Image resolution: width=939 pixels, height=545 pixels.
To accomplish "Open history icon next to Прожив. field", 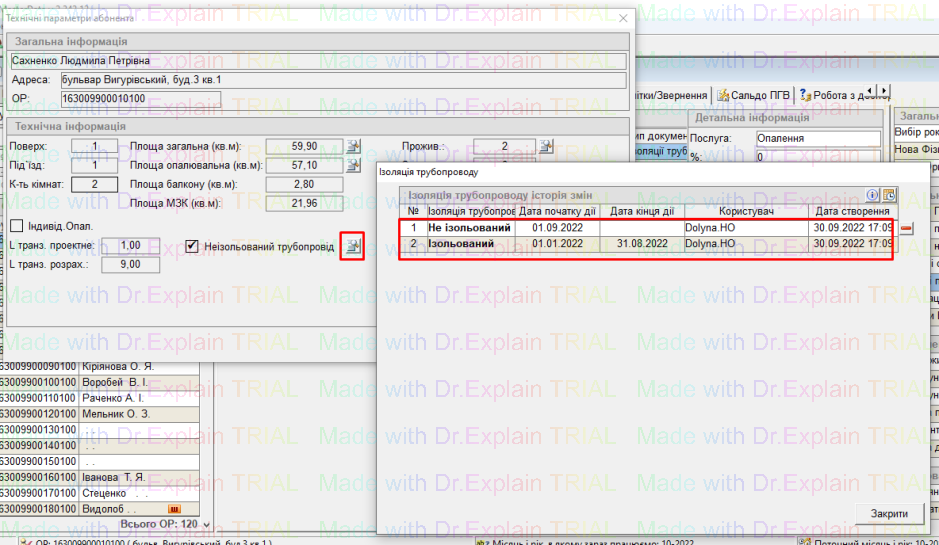I will (545, 146).
